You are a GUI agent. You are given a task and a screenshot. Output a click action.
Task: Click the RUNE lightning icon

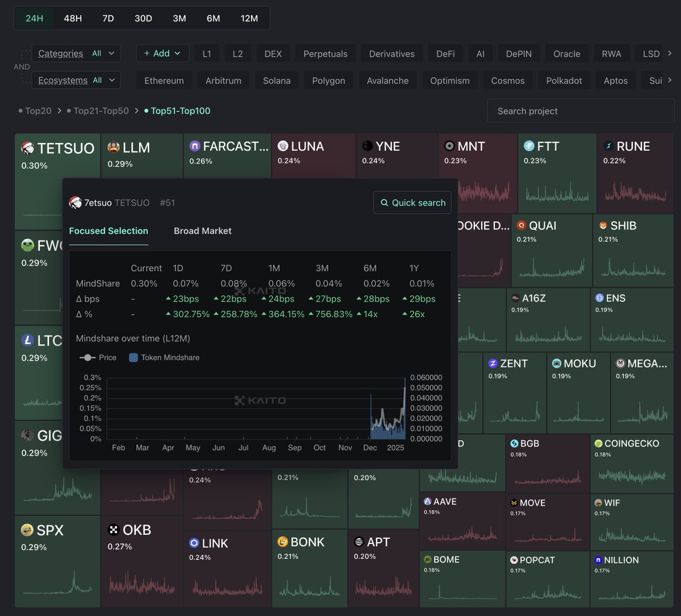click(608, 146)
